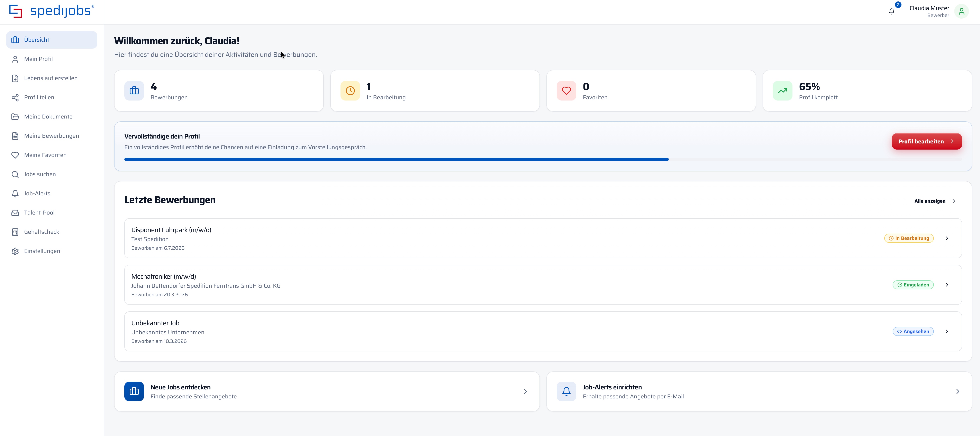The height and width of the screenshot is (436, 980).
Task: Click the In Bearbeitung status badge
Action: point(908,238)
